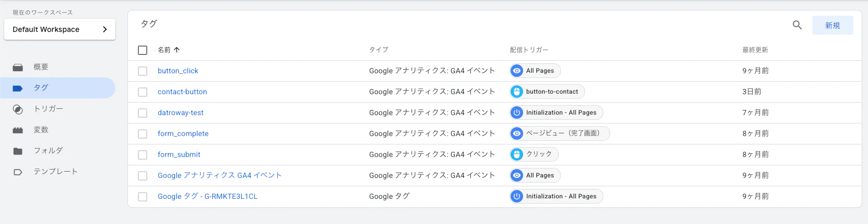868x224 pixels.
Task: Click eye icon in Google アナリティクス GA4 イベント row
Action: pyautogui.click(x=517, y=175)
